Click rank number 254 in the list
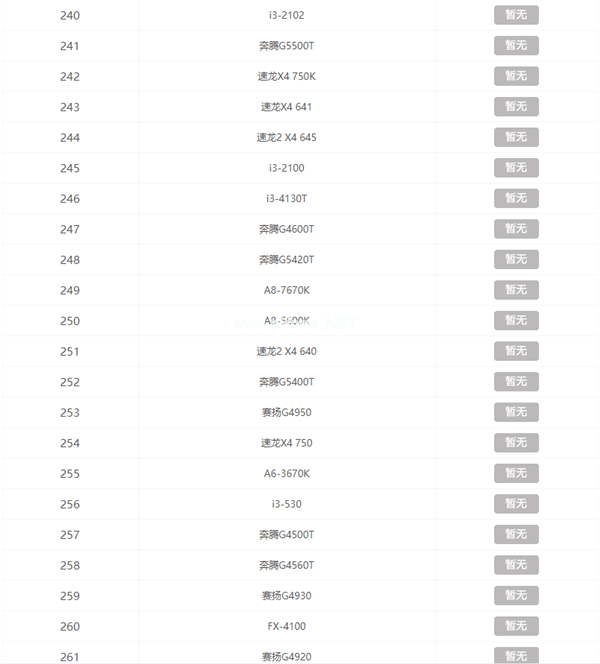 (x=70, y=443)
